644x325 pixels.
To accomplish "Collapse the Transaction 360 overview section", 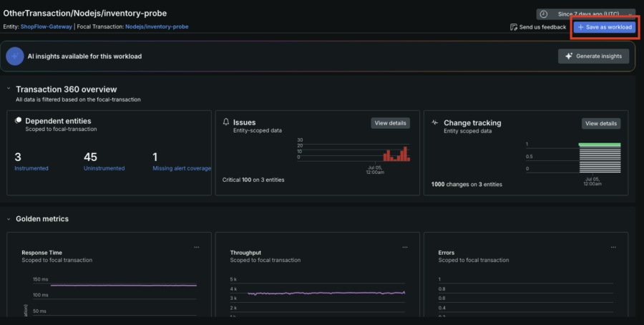I will (9, 88).
